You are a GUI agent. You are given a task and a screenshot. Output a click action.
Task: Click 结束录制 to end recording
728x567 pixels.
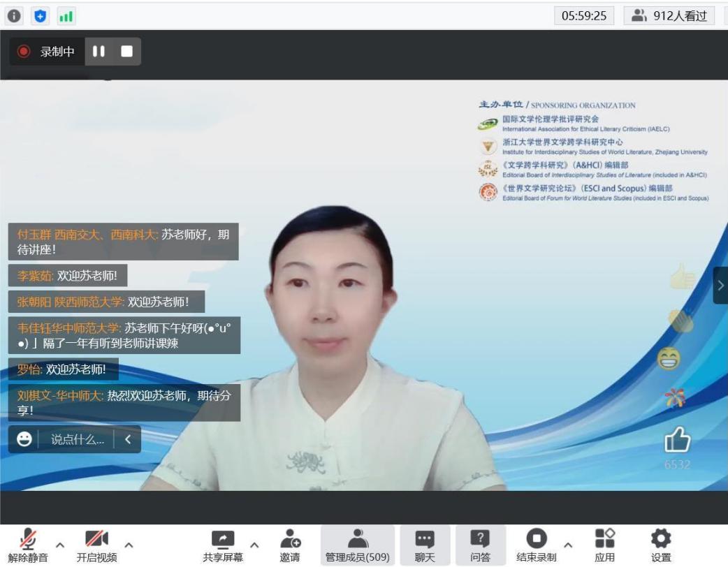537,545
